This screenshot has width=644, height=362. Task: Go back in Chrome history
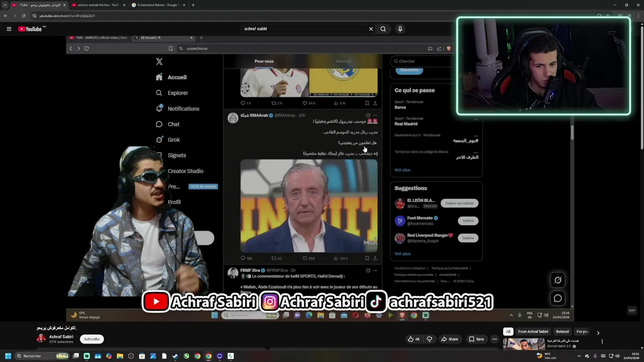[6, 16]
